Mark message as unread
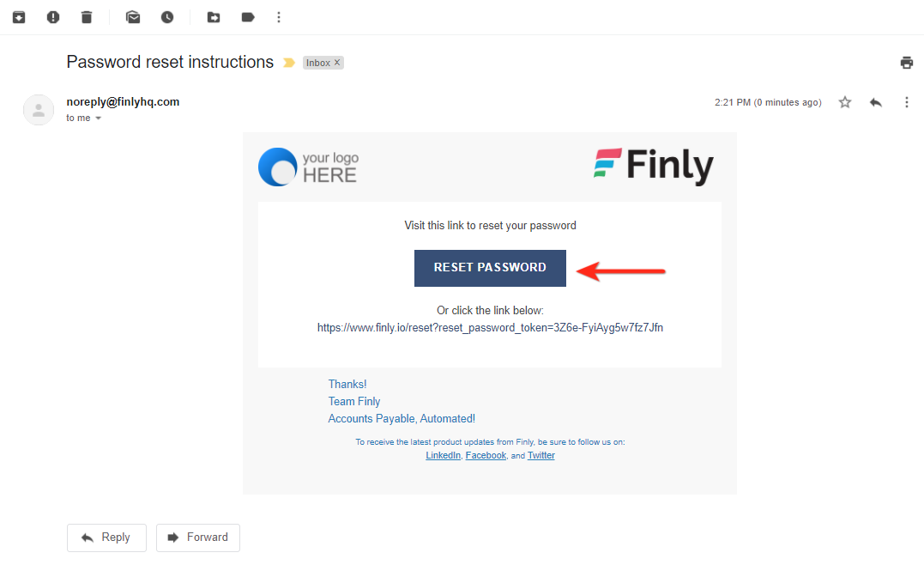Image resolution: width=924 pixels, height=571 pixels. coord(133,17)
